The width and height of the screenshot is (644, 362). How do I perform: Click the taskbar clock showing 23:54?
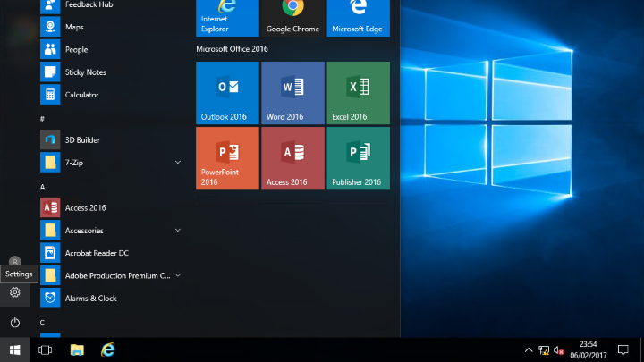tap(589, 349)
